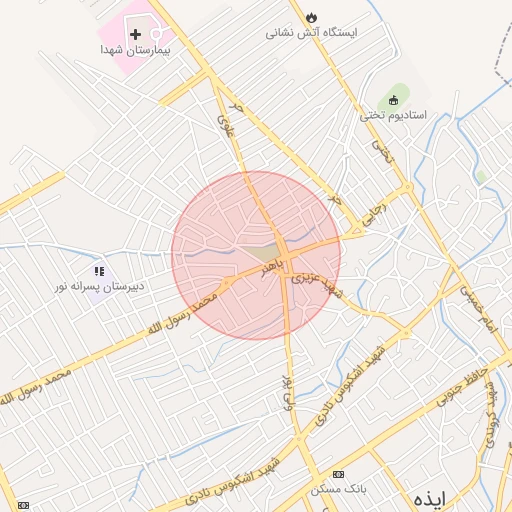
Task: Click the دبیرستان پسرانه نور school label
Action: 100,287
